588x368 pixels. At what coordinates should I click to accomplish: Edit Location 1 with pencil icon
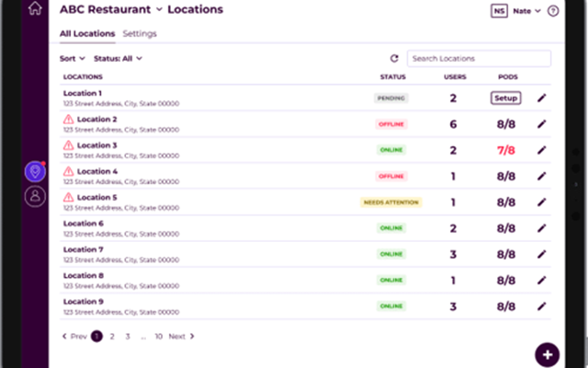[x=541, y=98]
